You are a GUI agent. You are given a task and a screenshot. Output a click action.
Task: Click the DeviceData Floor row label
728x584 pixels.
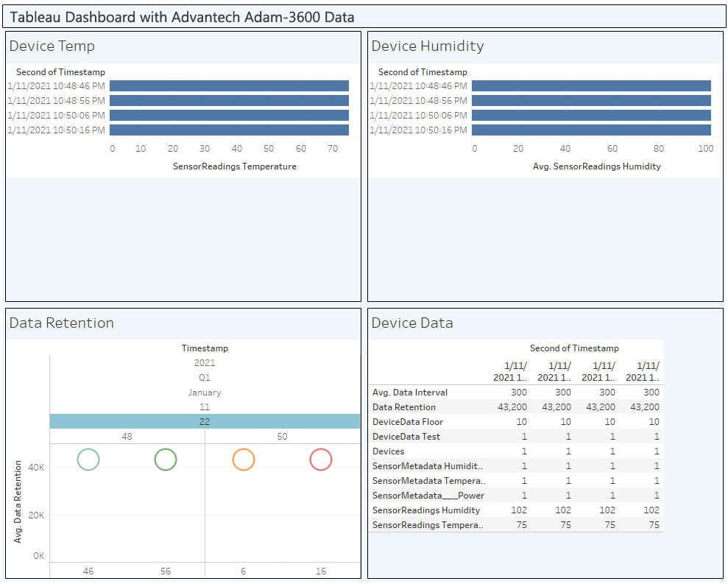click(x=408, y=422)
